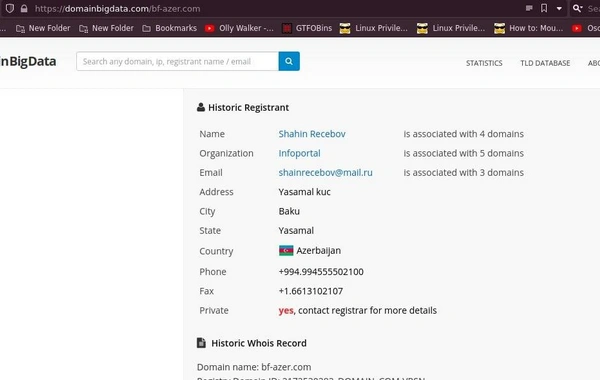
Task: Open the TLD DATABASE menu item
Action: click(545, 63)
